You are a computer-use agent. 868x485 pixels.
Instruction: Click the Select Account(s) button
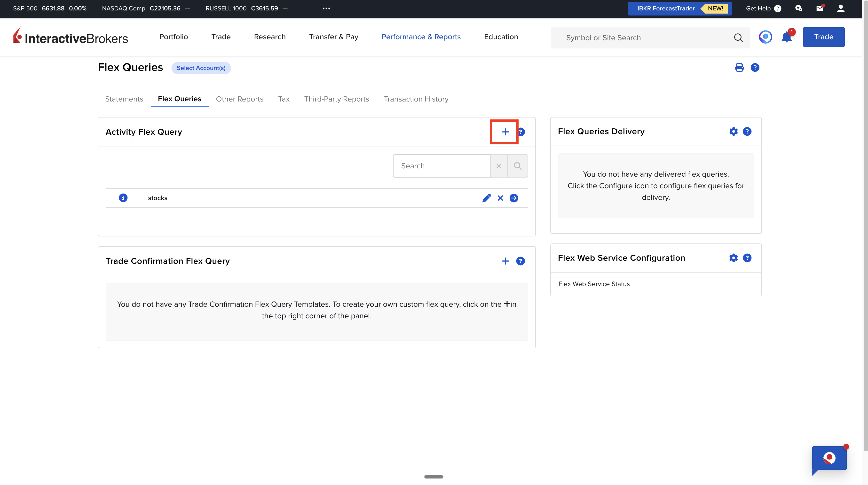201,68
